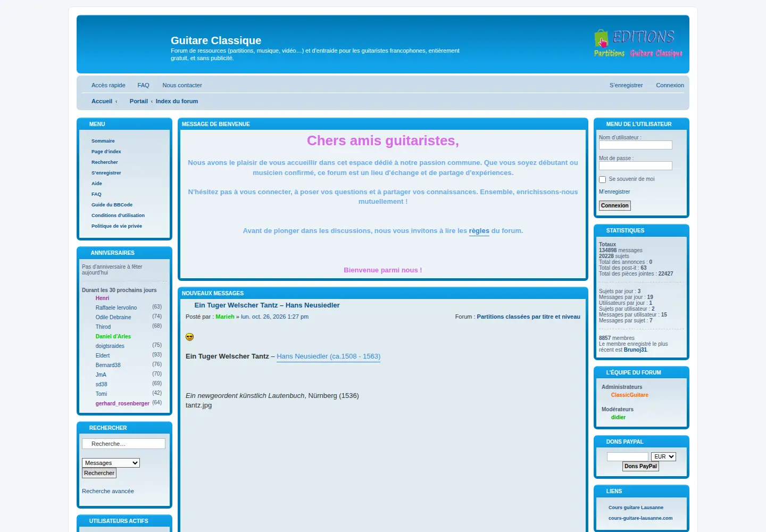Open 'Guide du BBCode' link
Screen dimensions: 766x532
(112, 205)
